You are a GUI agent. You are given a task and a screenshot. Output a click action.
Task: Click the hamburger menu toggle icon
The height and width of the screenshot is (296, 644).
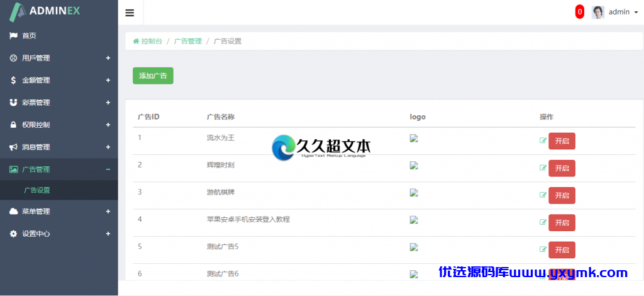[130, 13]
